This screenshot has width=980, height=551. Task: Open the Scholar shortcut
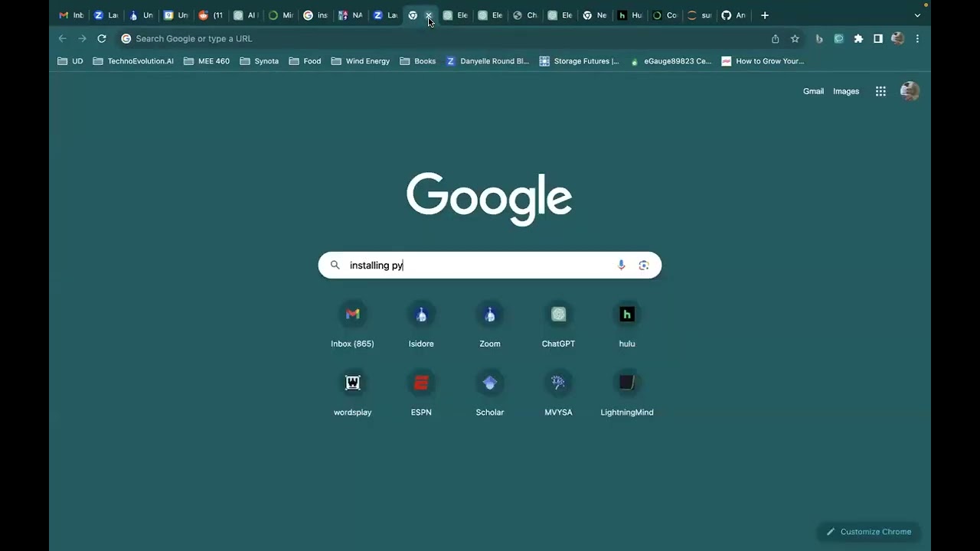[x=490, y=394]
